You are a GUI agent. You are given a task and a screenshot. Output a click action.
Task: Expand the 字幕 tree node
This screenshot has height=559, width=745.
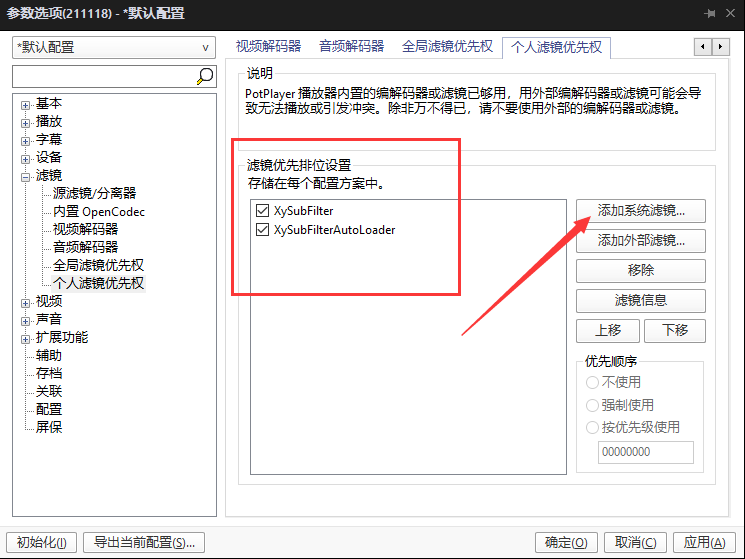pos(25,141)
